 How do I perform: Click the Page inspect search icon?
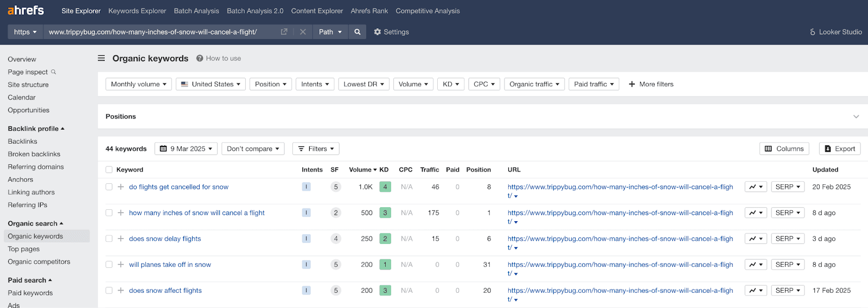[x=54, y=72]
